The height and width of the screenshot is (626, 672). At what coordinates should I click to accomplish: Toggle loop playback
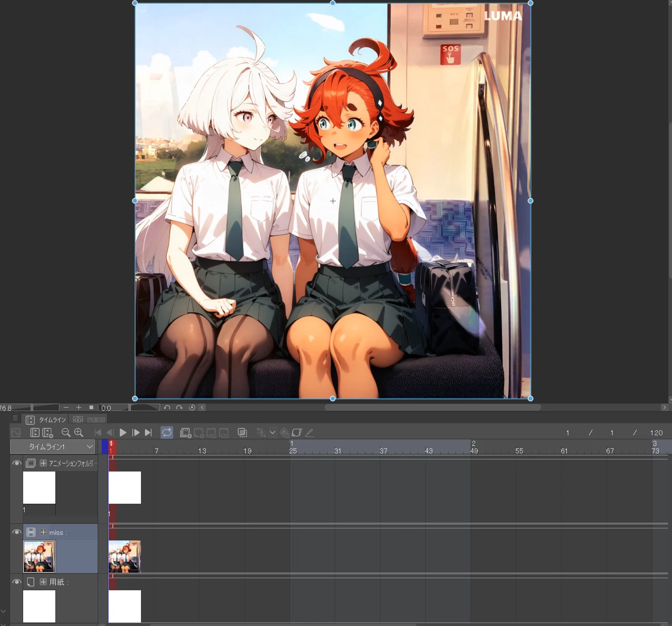pyautogui.click(x=167, y=433)
